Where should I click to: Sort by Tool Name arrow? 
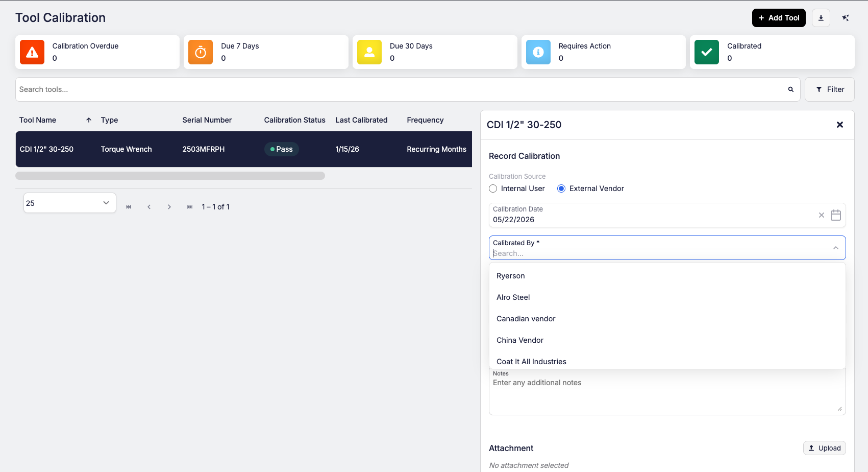pyautogui.click(x=89, y=120)
